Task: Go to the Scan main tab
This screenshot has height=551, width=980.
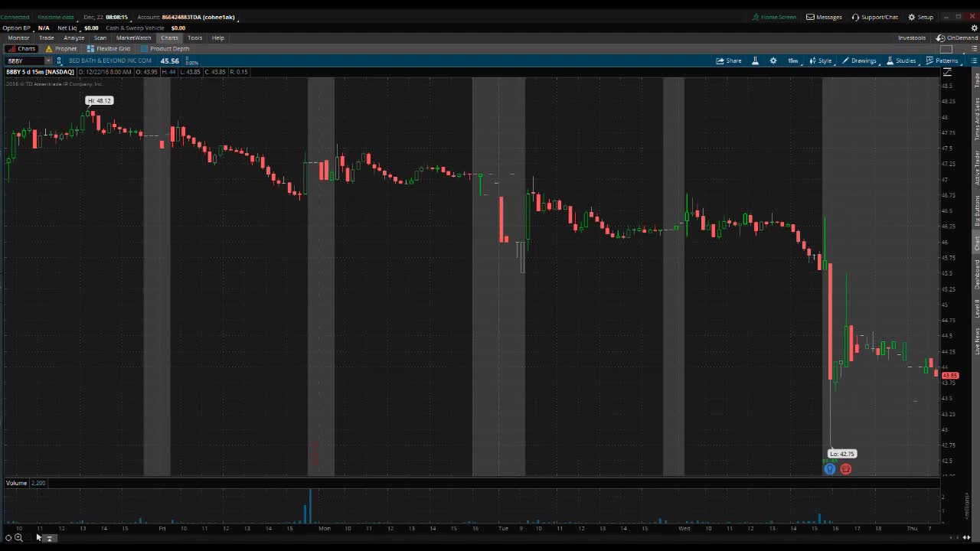Action: [100, 37]
